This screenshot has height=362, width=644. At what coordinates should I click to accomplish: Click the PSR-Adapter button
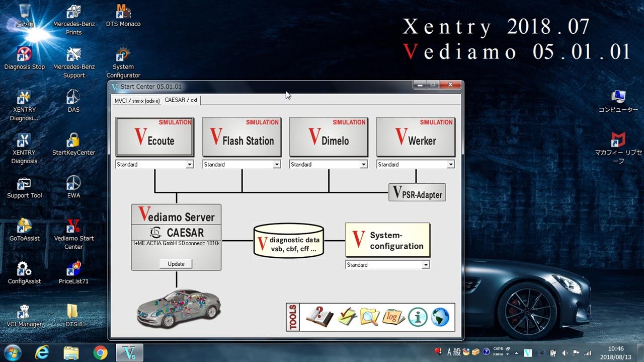click(x=417, y=192)
